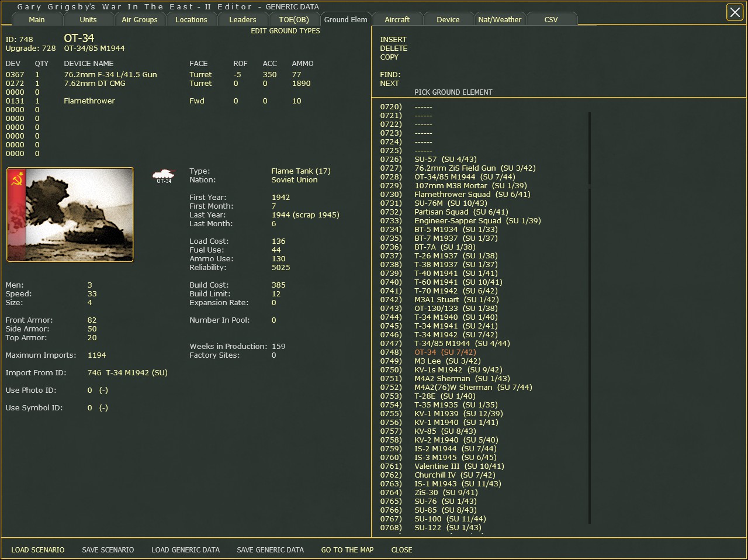Viewport: 748px width, 560px height.
Task: Open the Leaders tab
Action: (243, 19)
